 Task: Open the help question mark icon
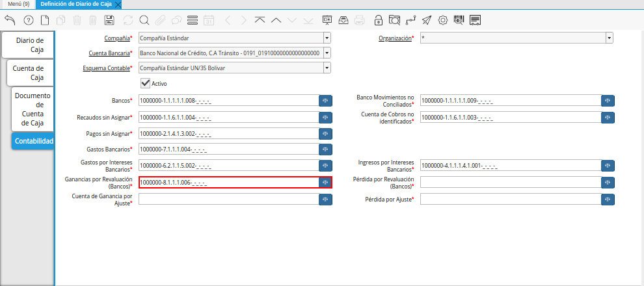(x=28, y=20)
